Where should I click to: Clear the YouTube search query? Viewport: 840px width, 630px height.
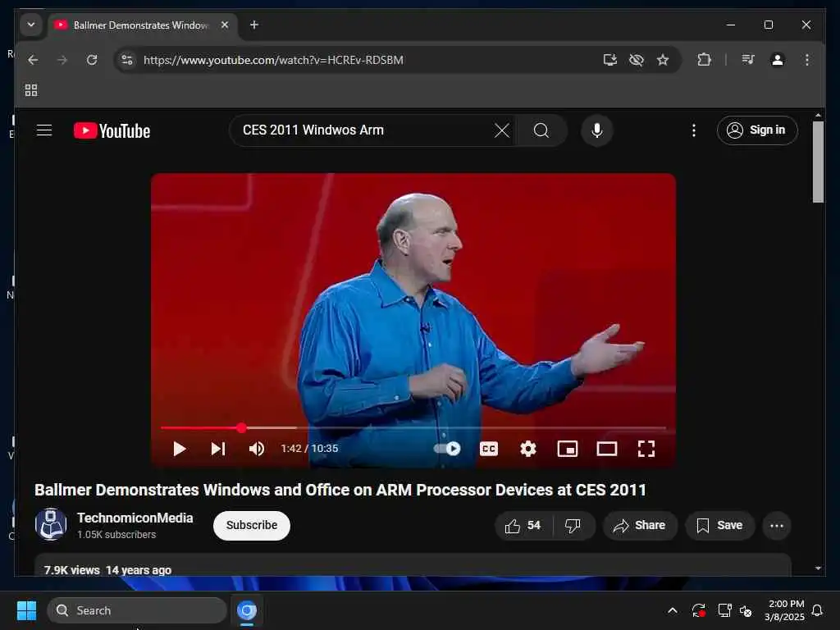[x=502, y=130]
